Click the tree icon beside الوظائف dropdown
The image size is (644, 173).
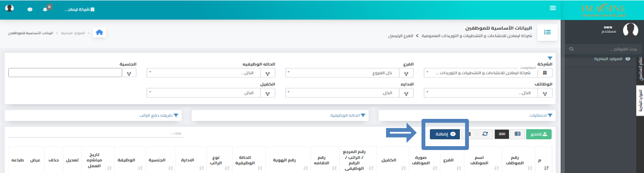coord(545,93)
